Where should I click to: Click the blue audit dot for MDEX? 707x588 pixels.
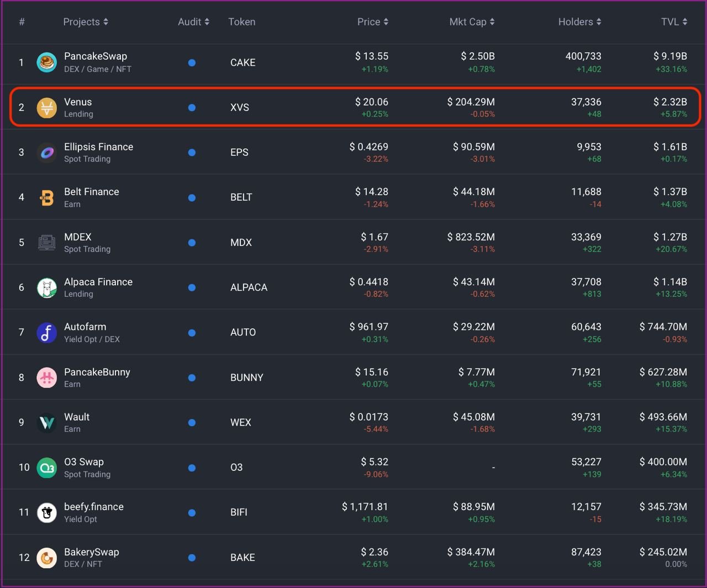point(192,243)
